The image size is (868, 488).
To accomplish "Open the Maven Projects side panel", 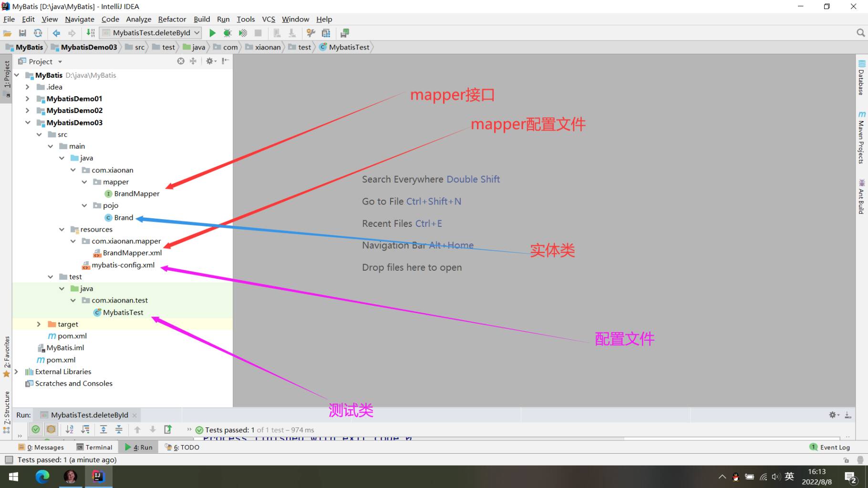I will coord(861,138).
